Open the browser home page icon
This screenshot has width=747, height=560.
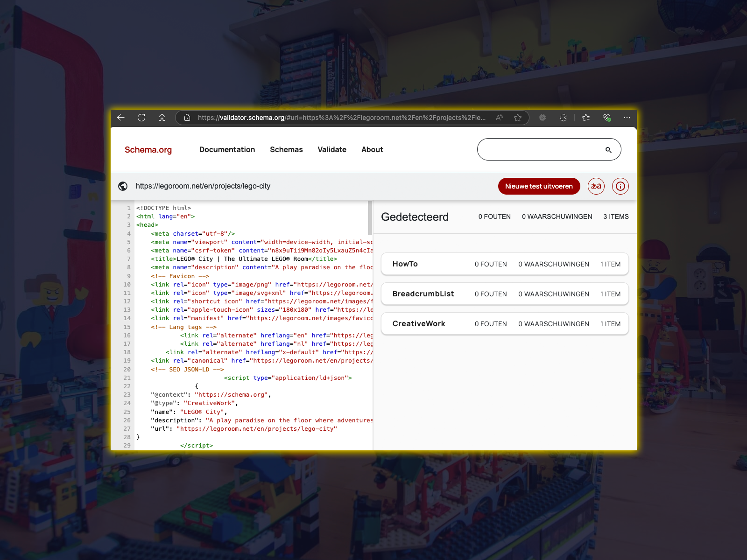point(162,118)
